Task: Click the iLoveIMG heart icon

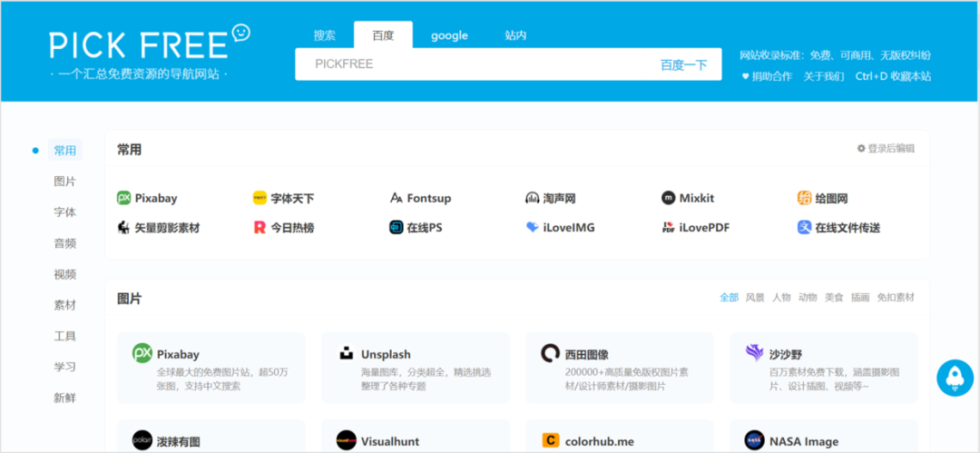Action: point(532,227)
